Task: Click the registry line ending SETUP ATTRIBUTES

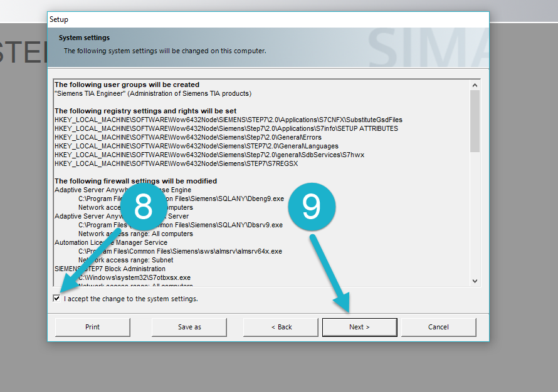Action: pyautogui.click(x=226, y=128)
